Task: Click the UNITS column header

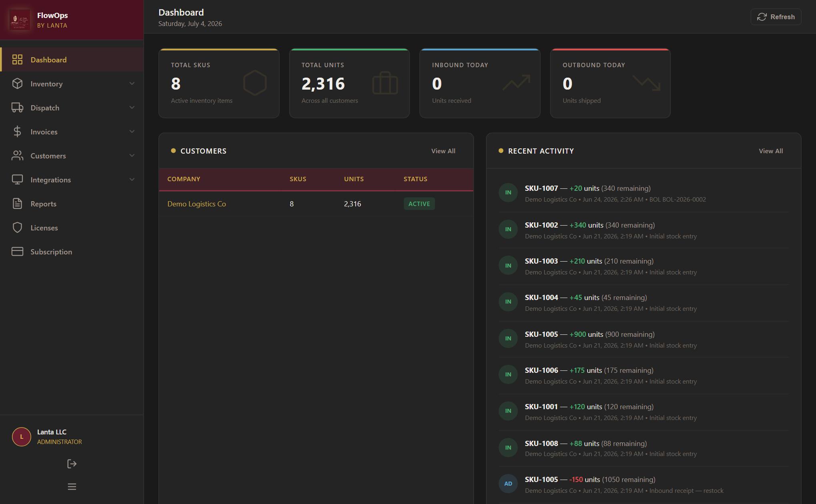Action: tap(354, 179)
